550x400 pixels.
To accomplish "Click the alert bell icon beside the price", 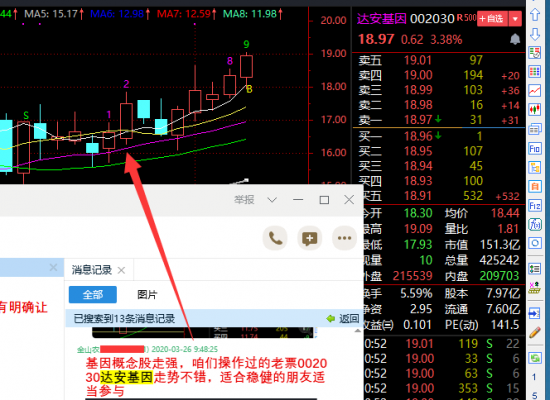I will [x=515, y=39].
